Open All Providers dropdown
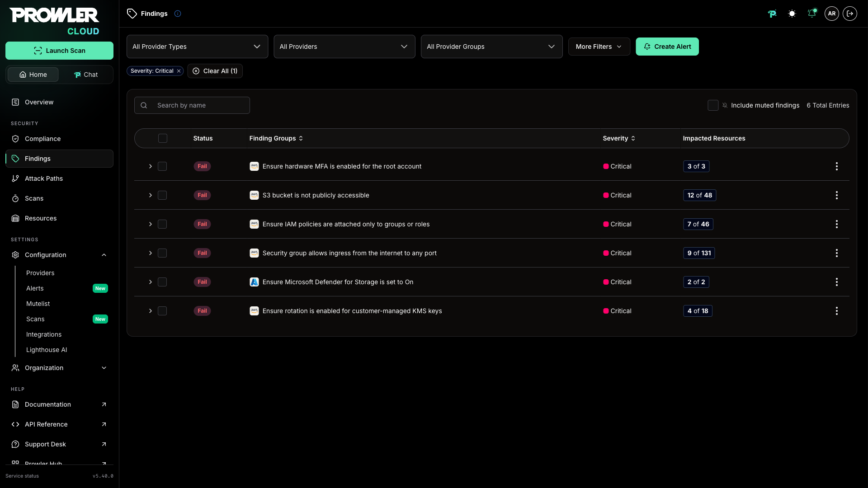This screenshot has width=868, height=488. click(x=344, y=47)
